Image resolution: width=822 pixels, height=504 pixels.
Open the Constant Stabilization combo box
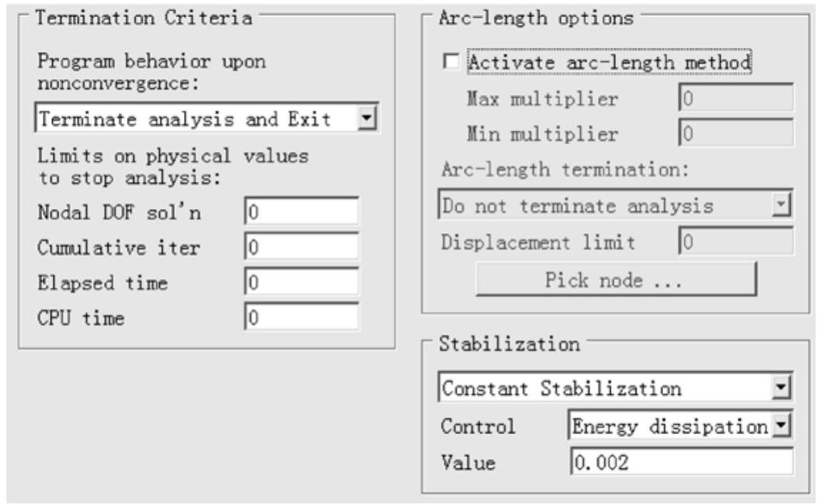pyautogui.click(x=606, y=389)
